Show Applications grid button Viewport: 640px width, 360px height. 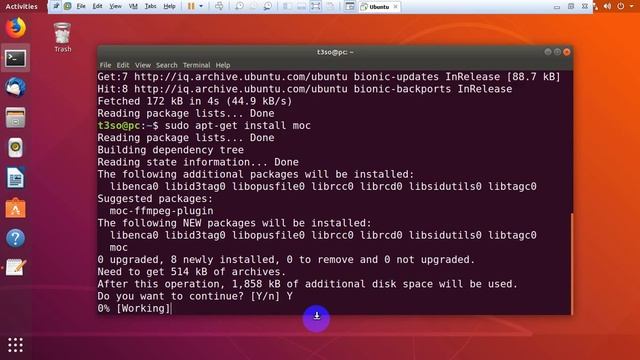tap(16, 345)
